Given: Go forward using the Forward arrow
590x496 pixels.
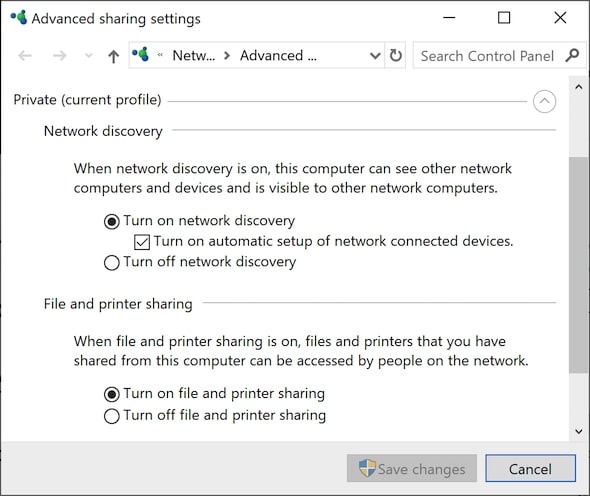Looking at the screenshot, I should pyautogui.click(x=59, y=56).
